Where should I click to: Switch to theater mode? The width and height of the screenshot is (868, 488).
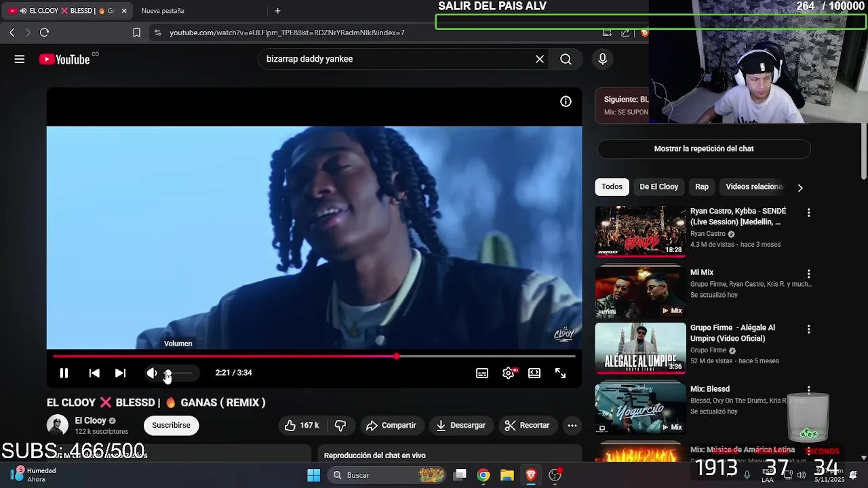534,373
